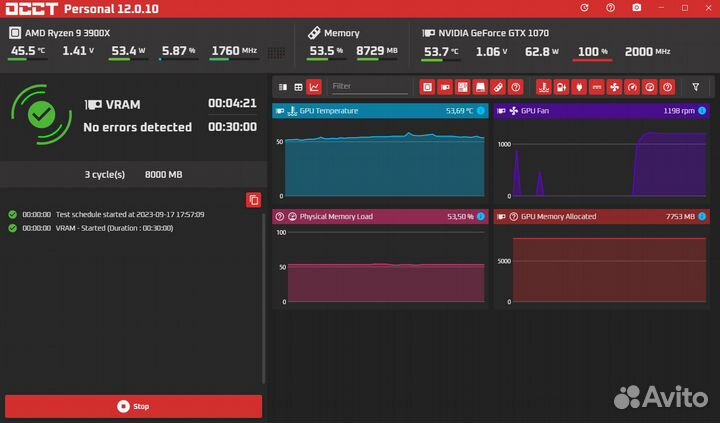Toggle the temperature sensor type filter
The image size is (720, 423).
(544, 87)
